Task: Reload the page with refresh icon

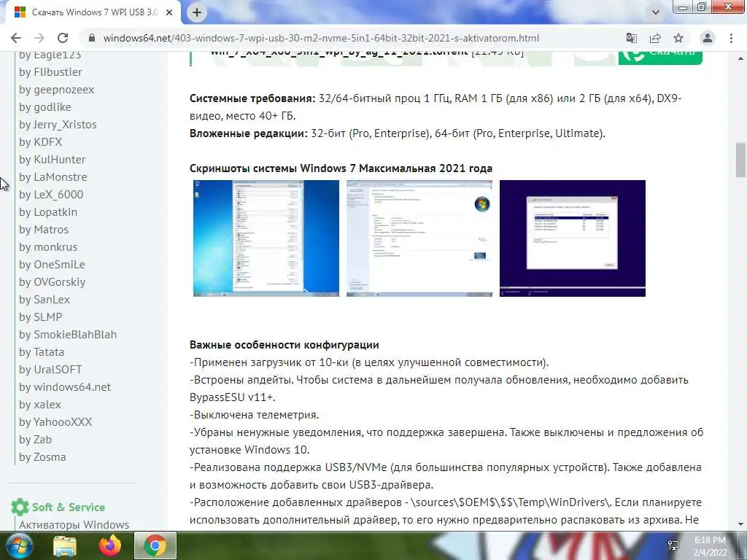Action: coord(63,38)
